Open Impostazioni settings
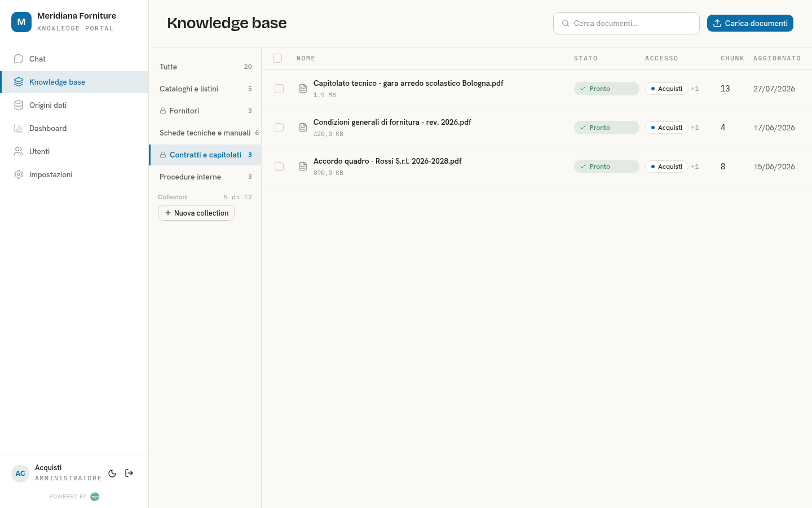This screenshot has height=508, width=812. (x=74, y=174)
